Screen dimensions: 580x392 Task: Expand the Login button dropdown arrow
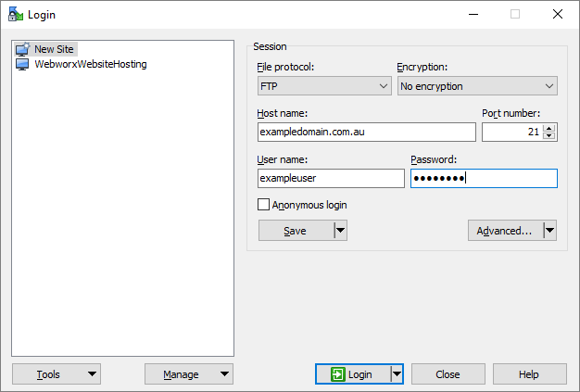click(397, 374)
